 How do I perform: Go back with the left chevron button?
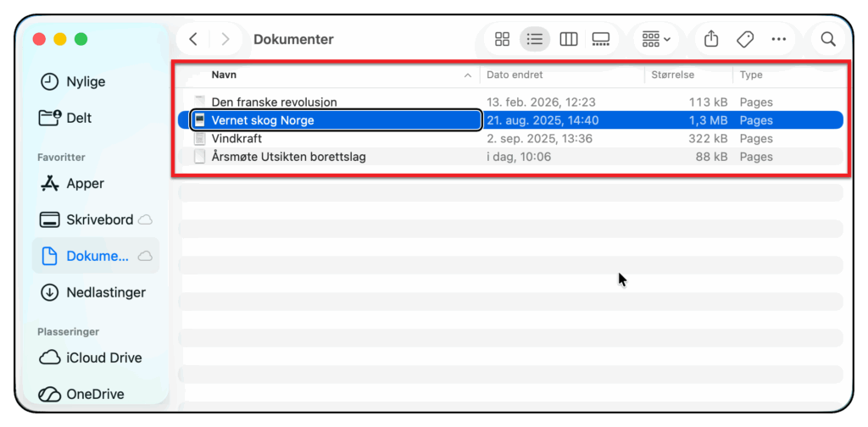tap(192, 39)
